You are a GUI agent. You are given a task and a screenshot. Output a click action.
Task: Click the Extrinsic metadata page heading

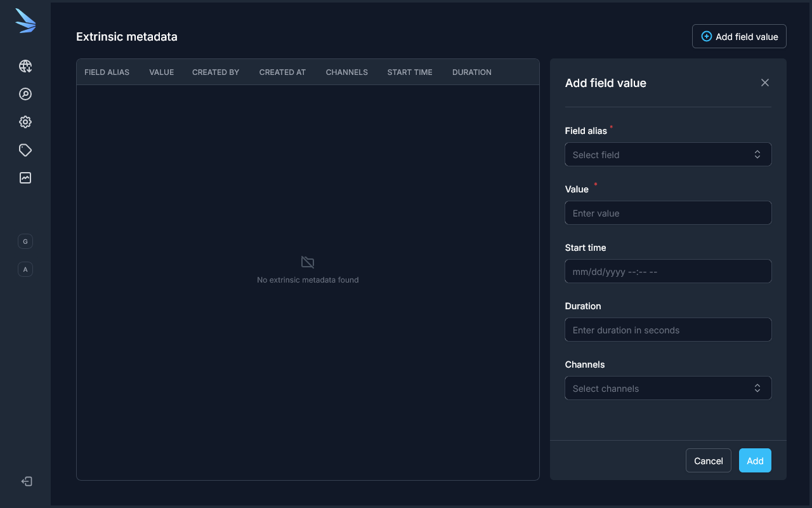pyautogui.click(x=127, y=37)
